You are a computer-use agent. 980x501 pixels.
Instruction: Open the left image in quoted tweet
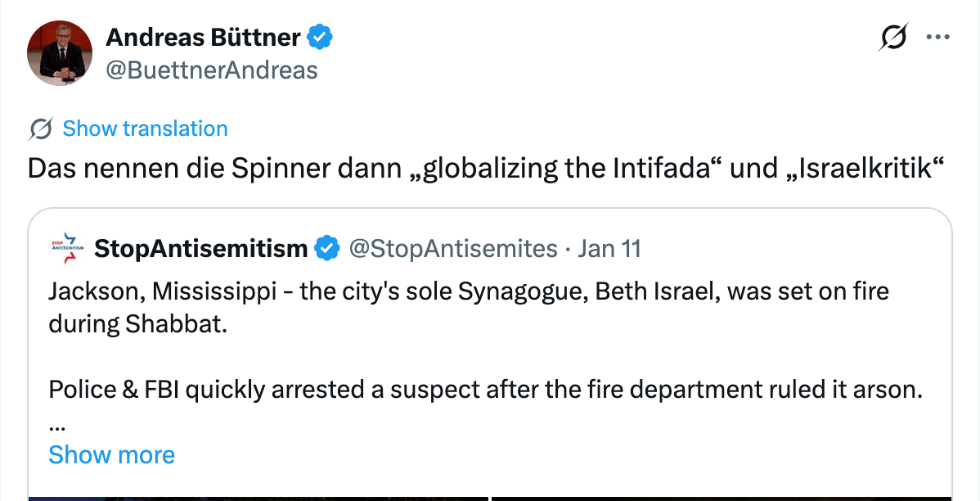point(258,497)
